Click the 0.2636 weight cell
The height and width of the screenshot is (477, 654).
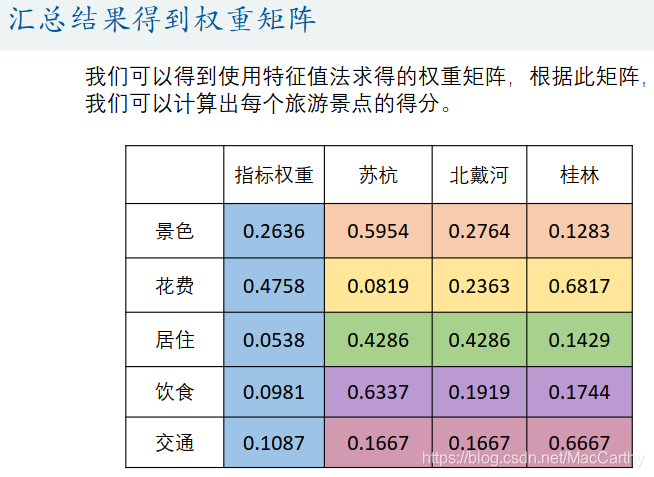(x=274, y=231)
